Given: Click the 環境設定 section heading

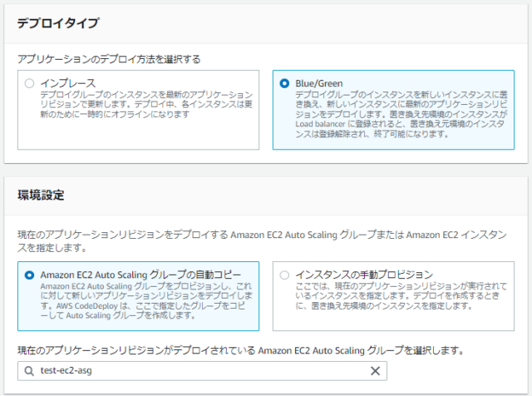Looking at the screenshot, I should (41, 196).
